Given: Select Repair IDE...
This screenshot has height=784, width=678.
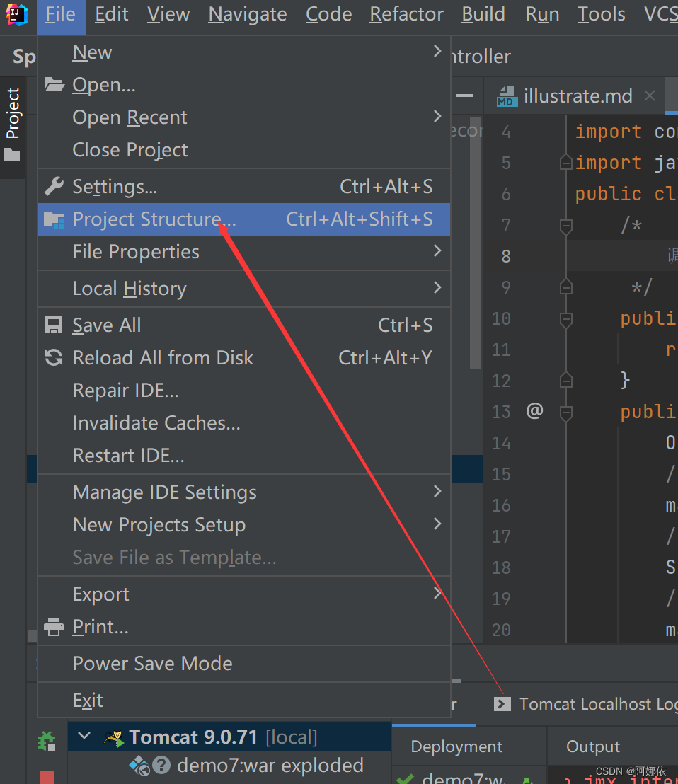Looking at the screenshot, I should 244,390.
